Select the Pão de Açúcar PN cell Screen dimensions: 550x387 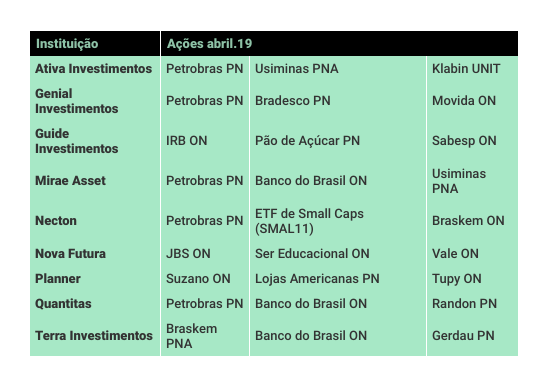tap(338, 141)
